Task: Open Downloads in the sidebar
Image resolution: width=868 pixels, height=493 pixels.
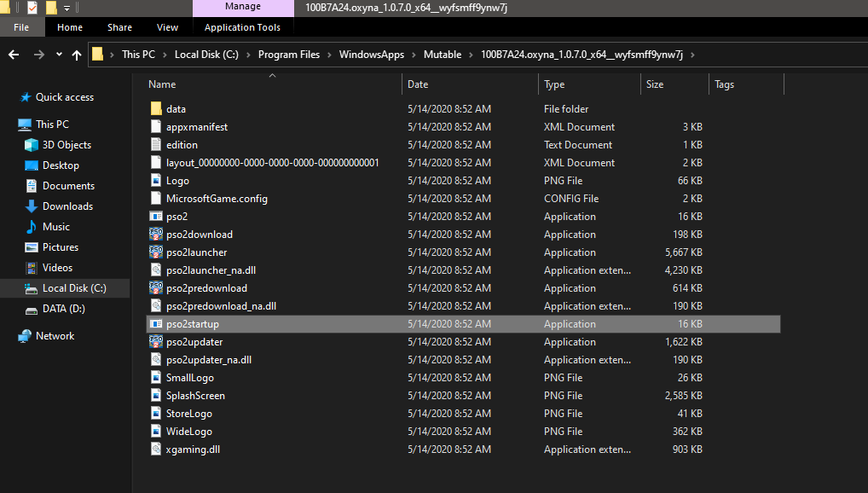Action: point(67,206)
